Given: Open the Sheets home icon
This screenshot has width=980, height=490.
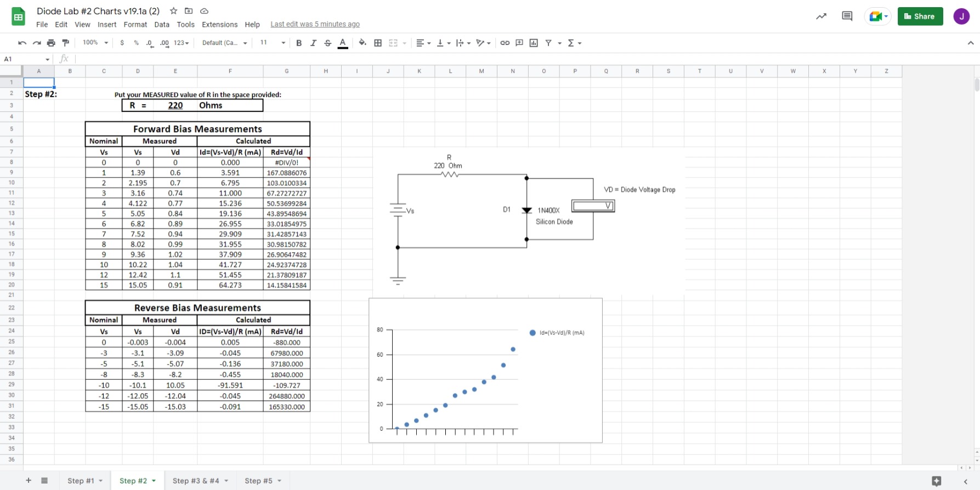Looking at the screenshot, I should (18, 16).
